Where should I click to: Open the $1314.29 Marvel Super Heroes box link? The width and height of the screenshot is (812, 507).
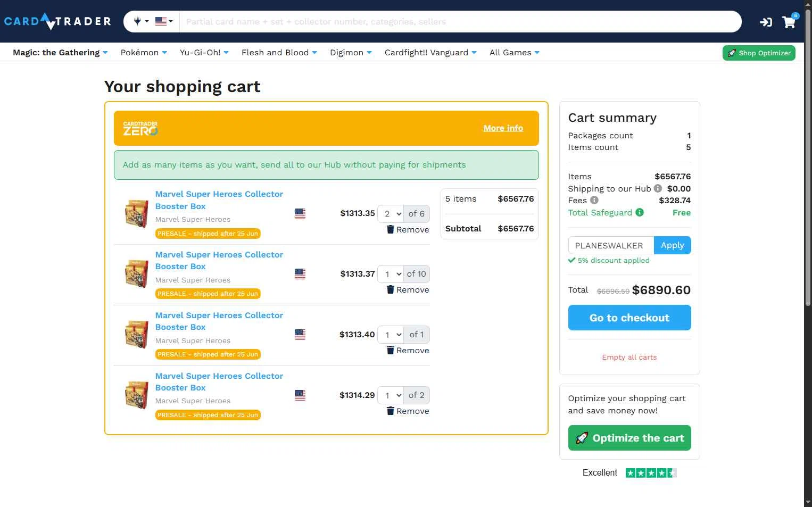[219, 382]
